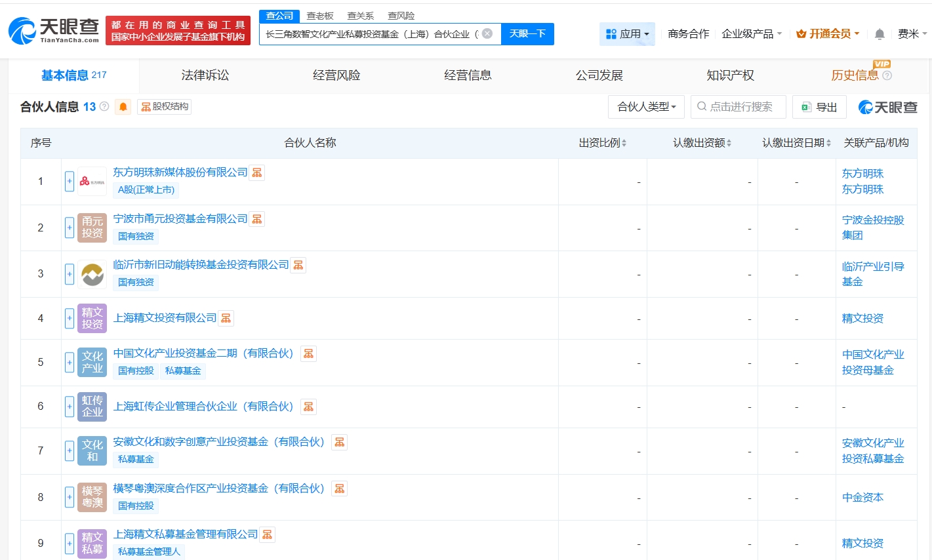
Task: Export the table with 导出 button
Action: click(819, 107)
